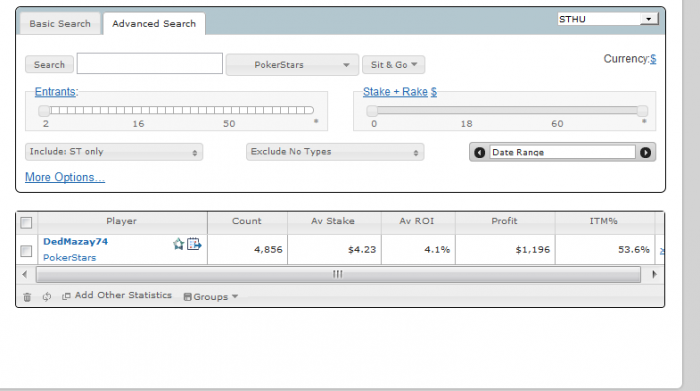Click the Date Range field
Viewport: 700px width, 391px height.
[x=562, y=152]
